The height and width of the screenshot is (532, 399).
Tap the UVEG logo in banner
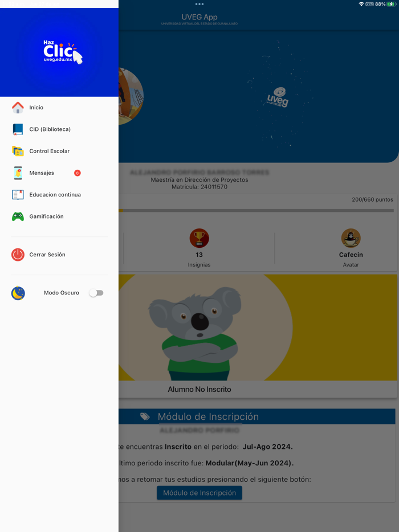pyautogui.click(x=278, y=97)
